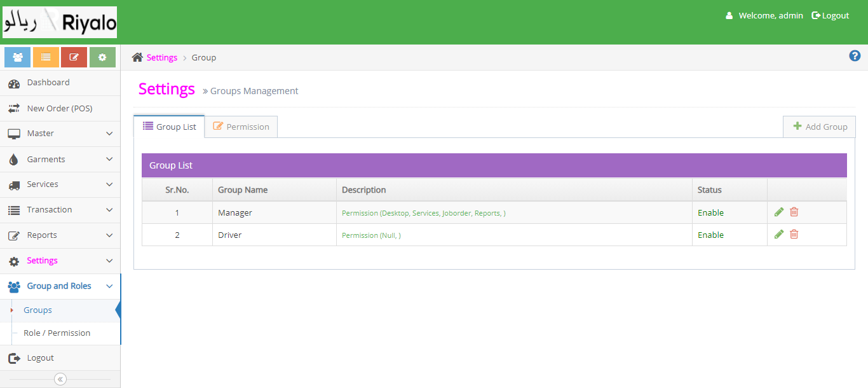Click the orange list shortcut icon
868x388 pixels.
(x=46, y=57)
